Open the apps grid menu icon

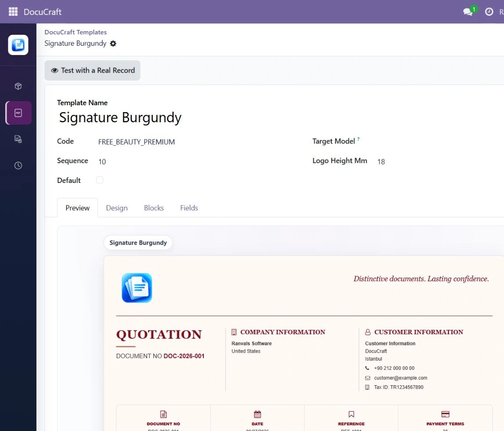[x=13, y=11]
